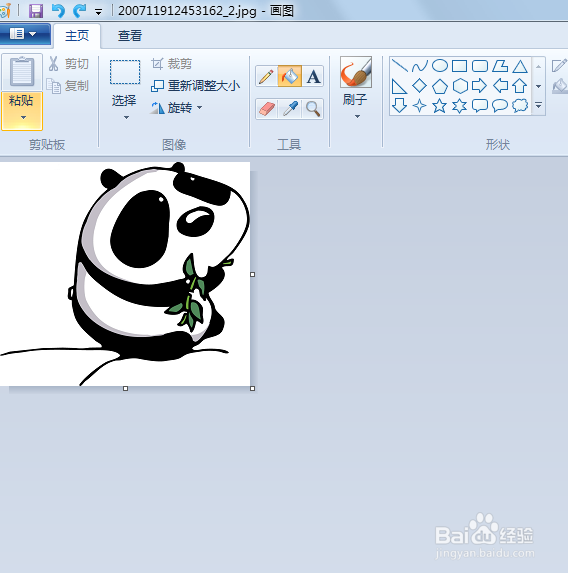
Task: Select the Eraser tool
Action: [x=266, y=109]
